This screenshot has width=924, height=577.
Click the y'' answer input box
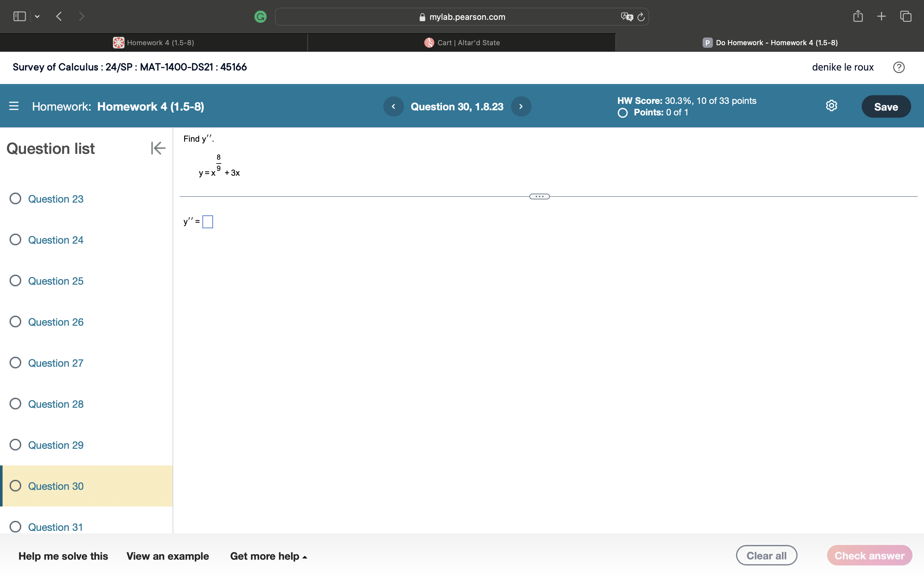(x=207, y=221)
